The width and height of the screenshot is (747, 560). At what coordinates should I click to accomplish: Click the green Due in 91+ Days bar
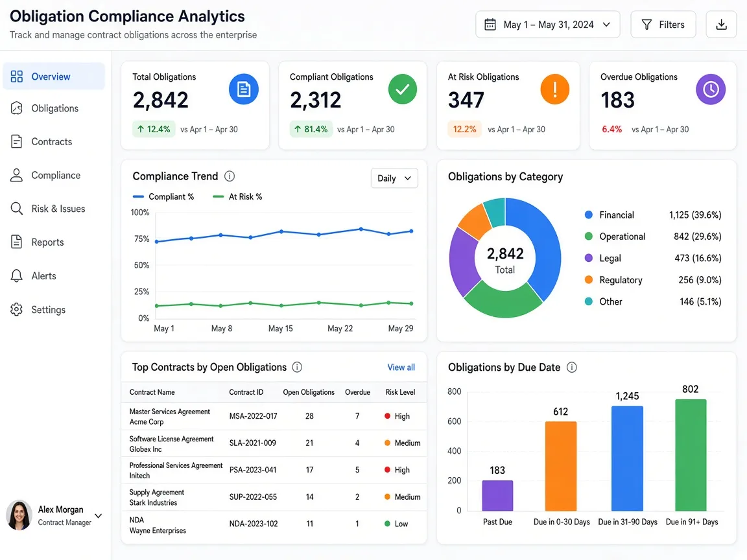pos(691,455)
